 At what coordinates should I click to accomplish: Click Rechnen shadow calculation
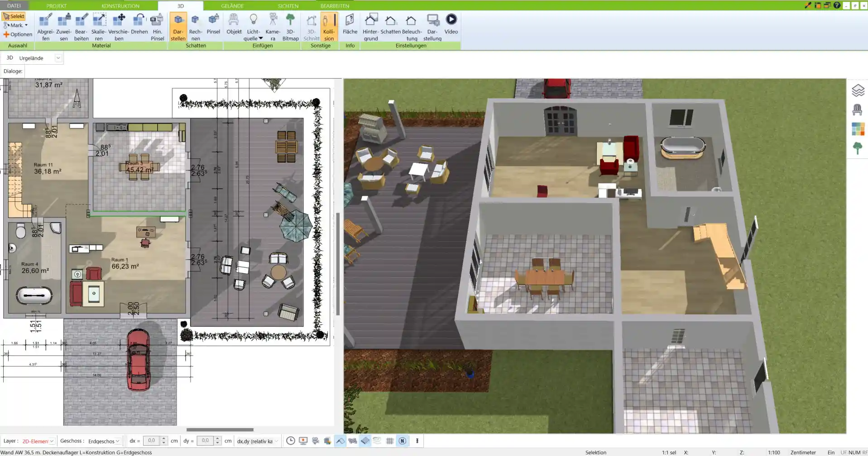(196, 27)
